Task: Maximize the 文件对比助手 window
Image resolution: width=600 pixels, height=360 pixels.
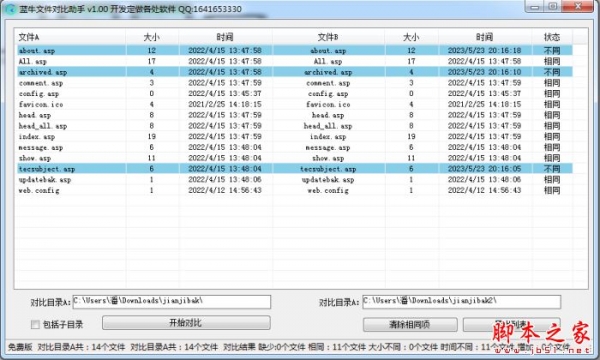Action: point(553,7)
